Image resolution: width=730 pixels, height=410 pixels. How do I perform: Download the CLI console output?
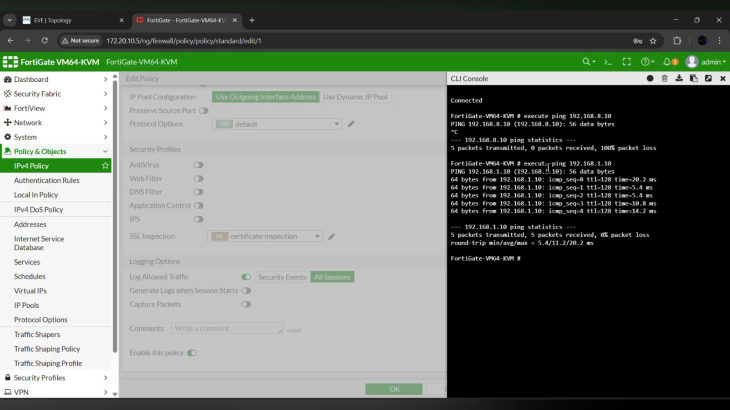tap(679, 79)
